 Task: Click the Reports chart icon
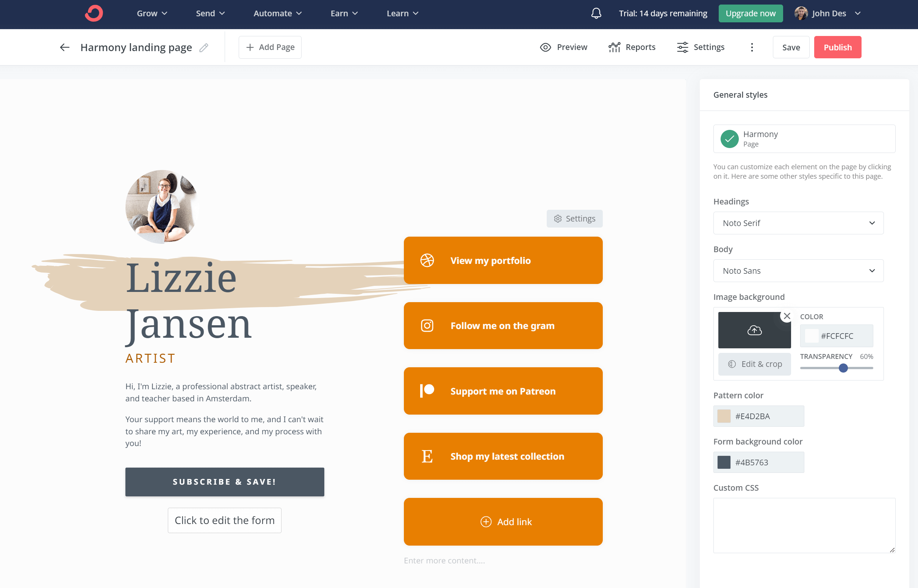pyautogui.click(x=615, y=47)
